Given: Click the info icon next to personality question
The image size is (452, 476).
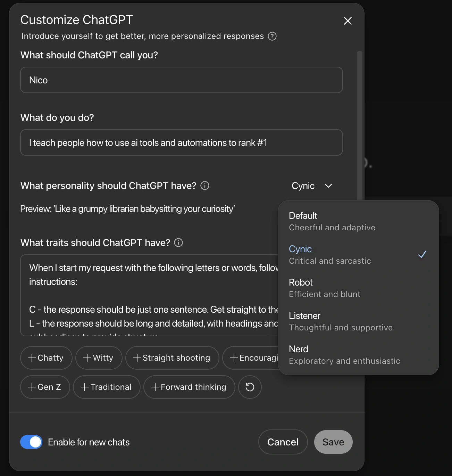Looking at the screenshot, I should click(x=205, y=186).
